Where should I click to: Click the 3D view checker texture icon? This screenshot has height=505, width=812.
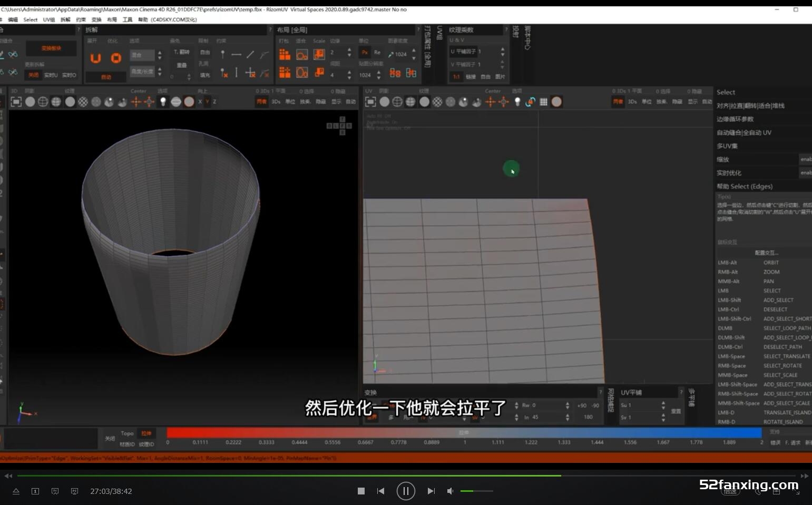click(83, 102)
